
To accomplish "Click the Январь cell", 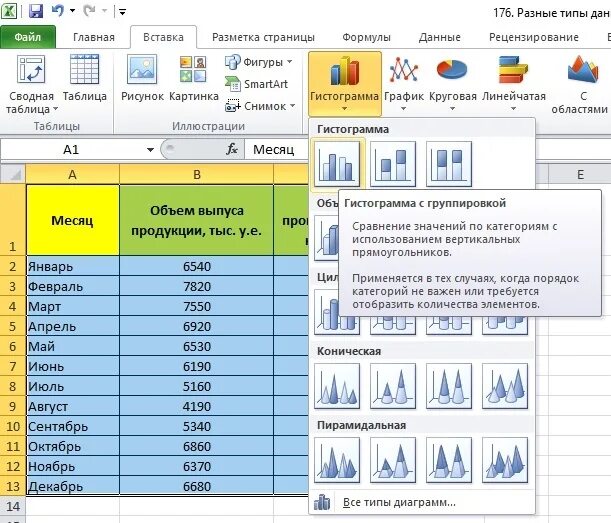I will 72,266.
